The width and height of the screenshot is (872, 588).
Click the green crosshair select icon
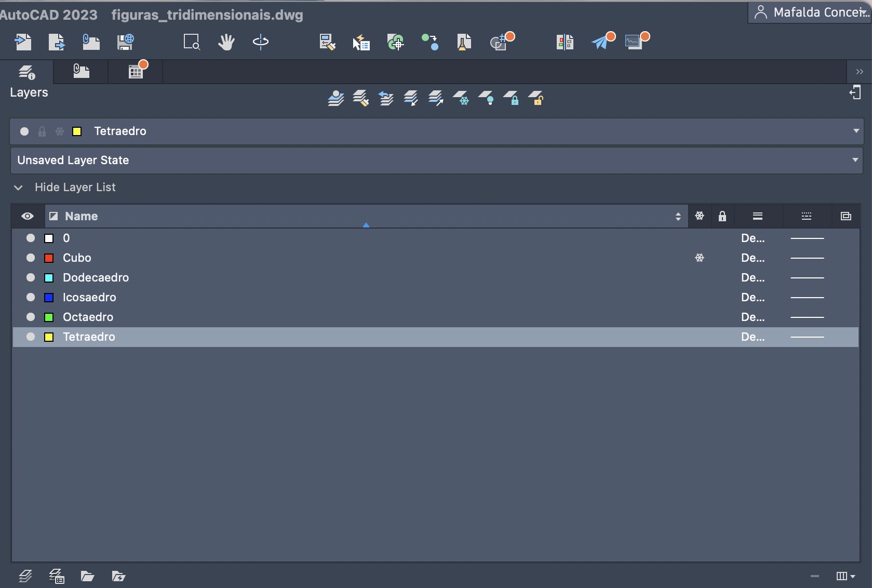(396, 42)
